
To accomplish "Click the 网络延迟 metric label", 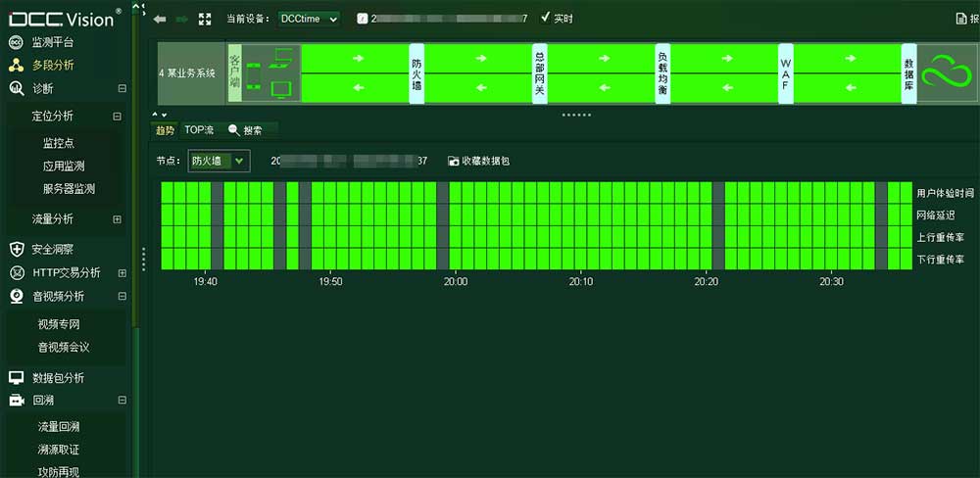I will coord(936,215).
